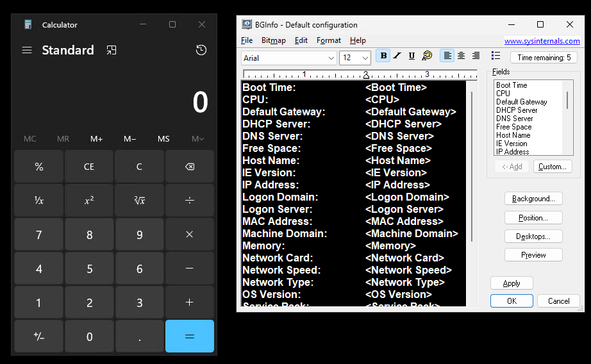The height and width of the screenshot is (364, 591).
Task: Click the percent key in Calculator
Action: point(39,167)
